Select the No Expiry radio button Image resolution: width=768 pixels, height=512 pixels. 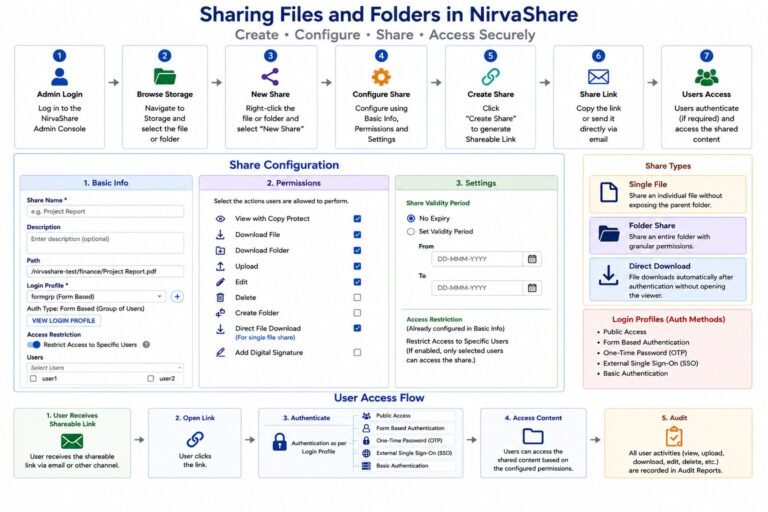(411, 219)
